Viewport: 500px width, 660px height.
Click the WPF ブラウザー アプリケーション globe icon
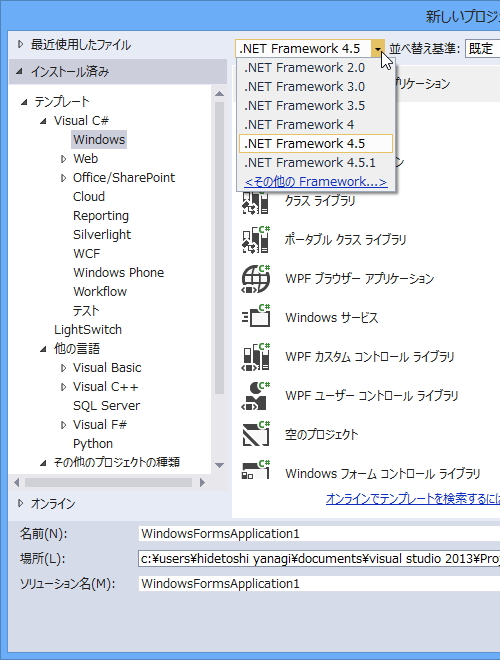255,279
